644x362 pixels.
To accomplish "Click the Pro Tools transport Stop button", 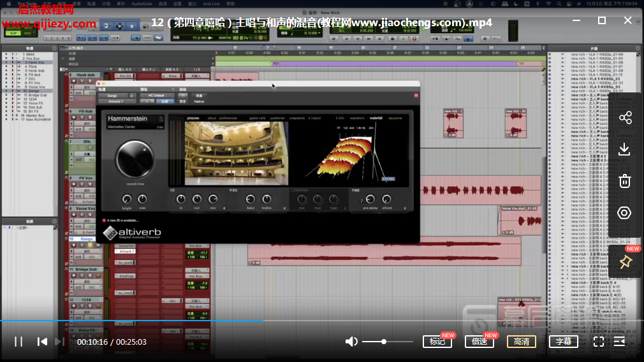I will pos(392,39).
